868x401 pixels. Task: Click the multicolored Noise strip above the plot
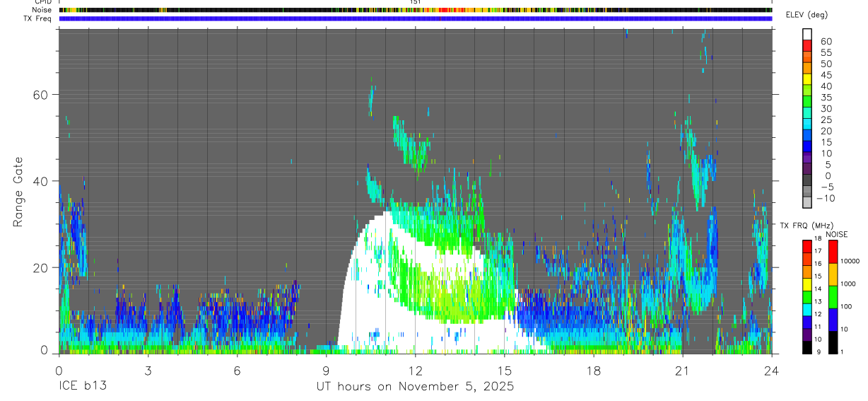(x=415, y=10)
